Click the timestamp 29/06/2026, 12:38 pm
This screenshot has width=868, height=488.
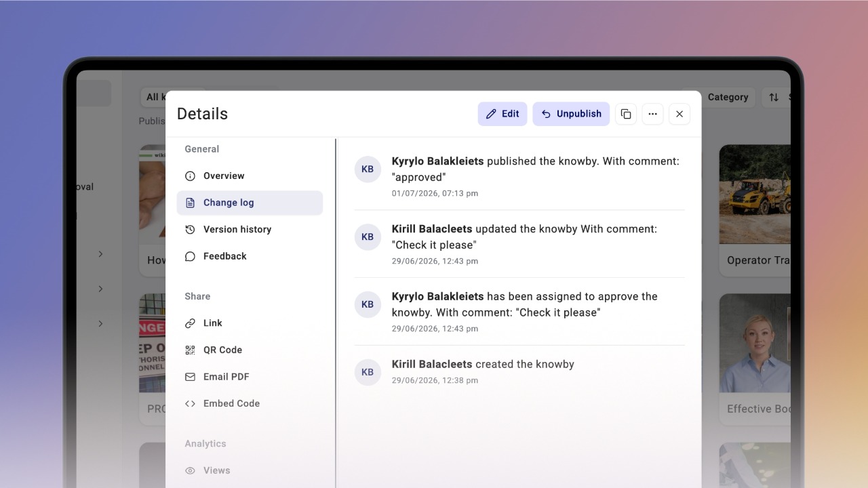(435, 380)
